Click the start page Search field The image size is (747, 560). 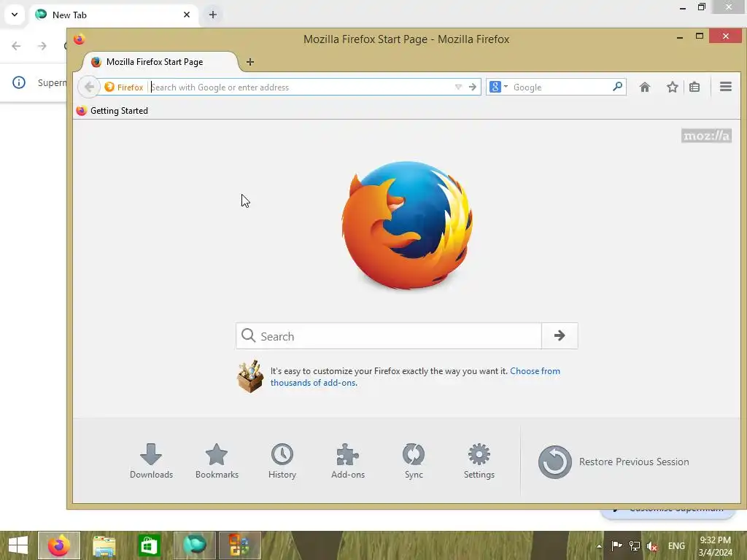coord(389,336)
